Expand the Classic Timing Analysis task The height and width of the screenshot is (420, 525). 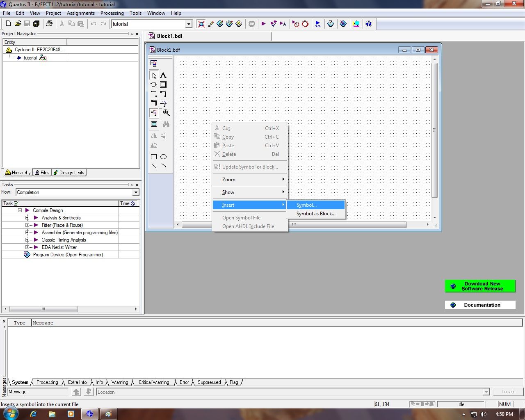[27, 240]
